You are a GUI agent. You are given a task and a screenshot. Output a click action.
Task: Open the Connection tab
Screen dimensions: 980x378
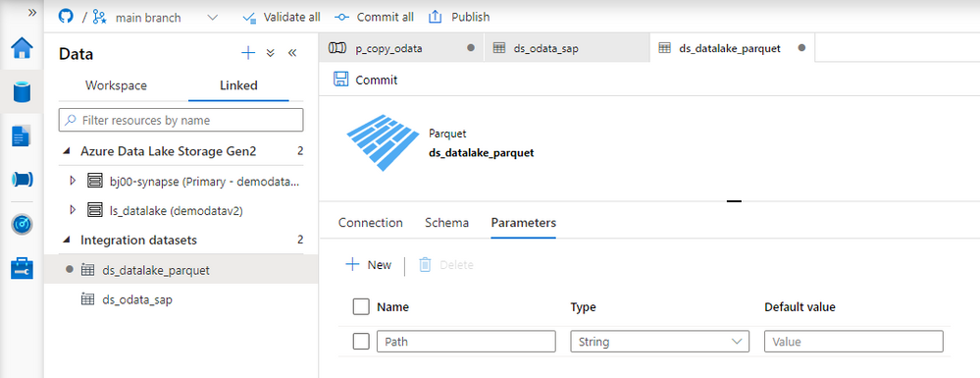click(x=371, y=223)
